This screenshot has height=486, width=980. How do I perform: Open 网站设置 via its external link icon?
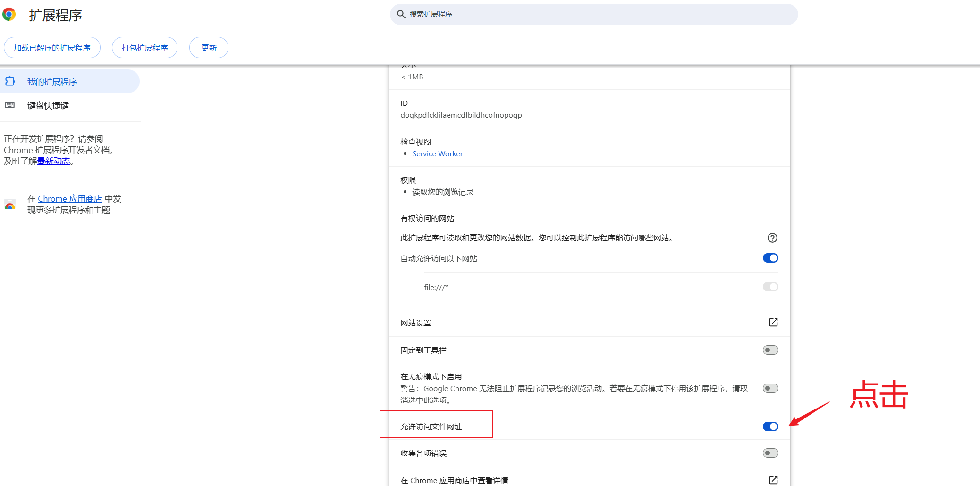[773, 323]
